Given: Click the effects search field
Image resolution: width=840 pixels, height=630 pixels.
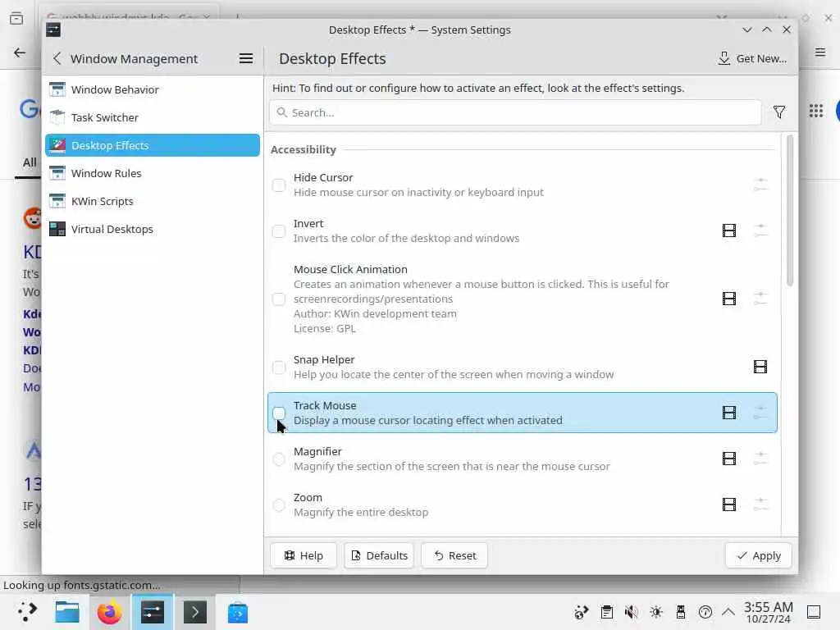Looking at the screenshot, I should tap(515, 112).
